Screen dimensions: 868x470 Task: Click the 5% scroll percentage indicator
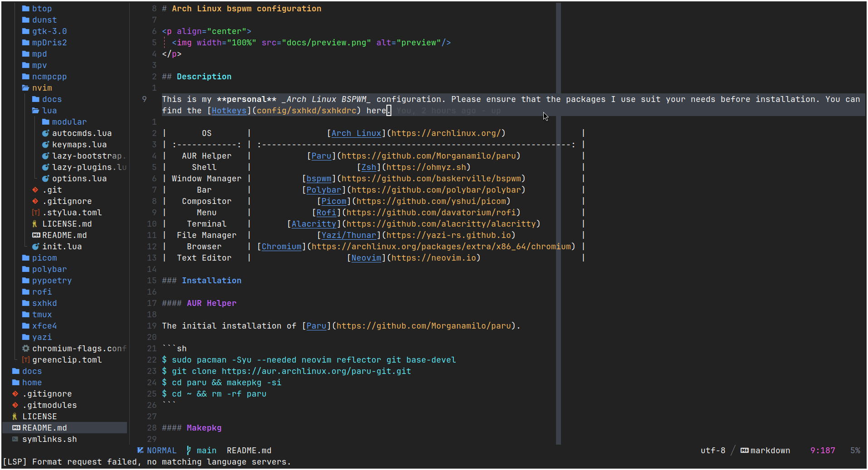point(855,451)
